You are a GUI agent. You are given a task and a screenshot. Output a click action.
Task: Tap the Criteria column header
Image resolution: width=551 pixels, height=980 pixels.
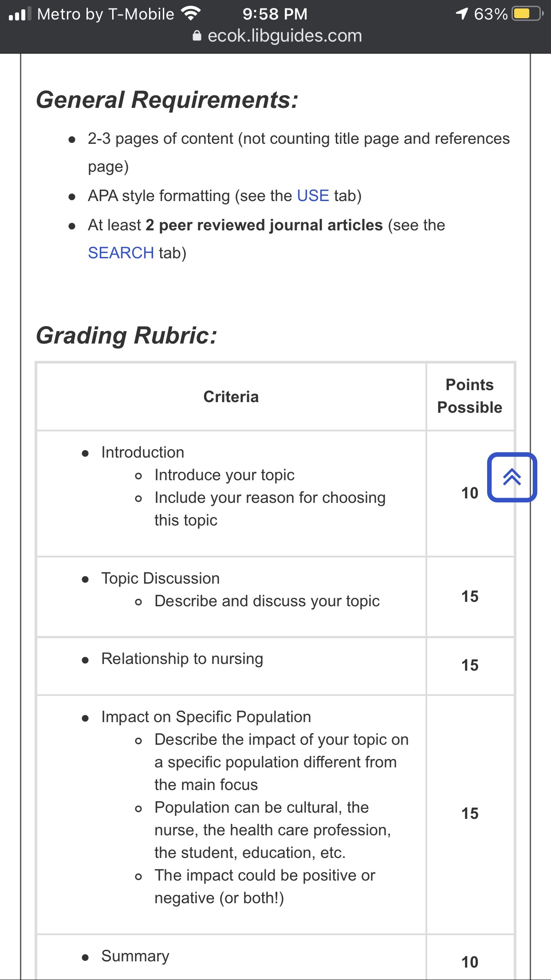231,397
